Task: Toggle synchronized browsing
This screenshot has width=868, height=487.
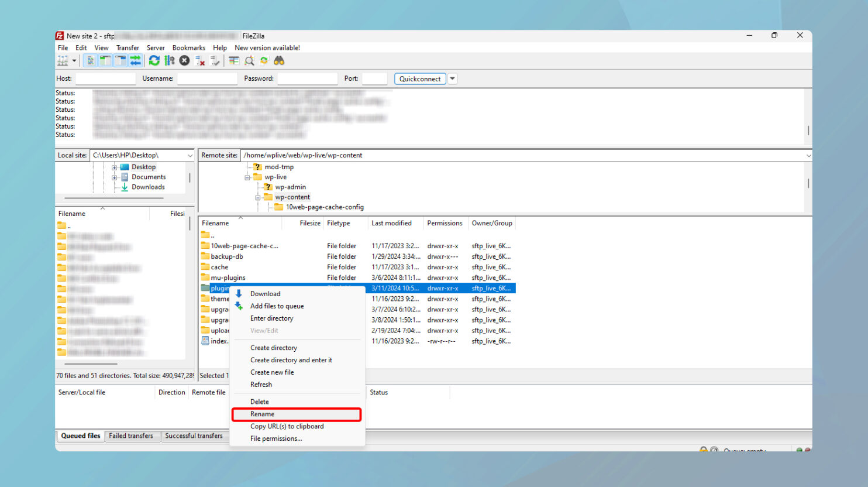Action: coord(264,60)
